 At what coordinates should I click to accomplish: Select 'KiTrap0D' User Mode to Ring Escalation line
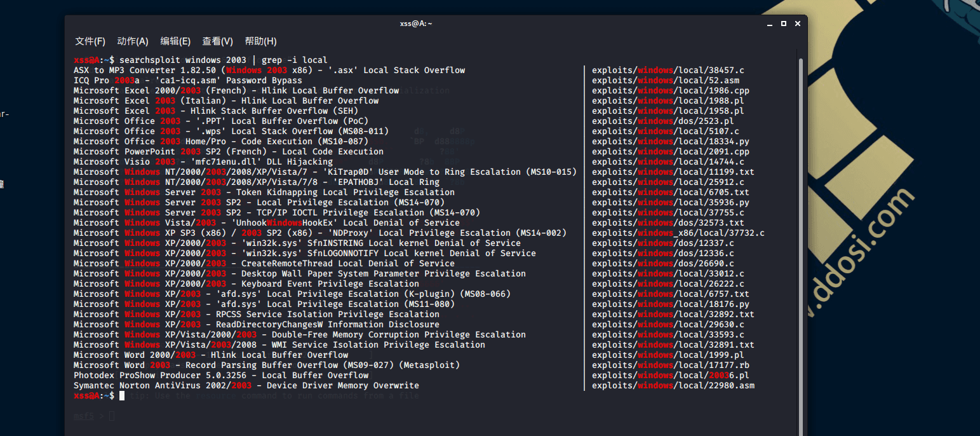tap(325, 172)
